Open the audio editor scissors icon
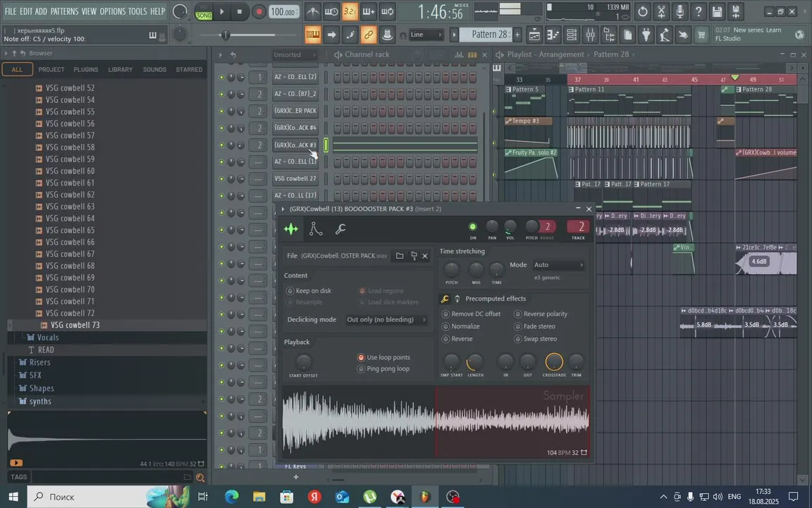The image size is (812, 508). point(661,11)
